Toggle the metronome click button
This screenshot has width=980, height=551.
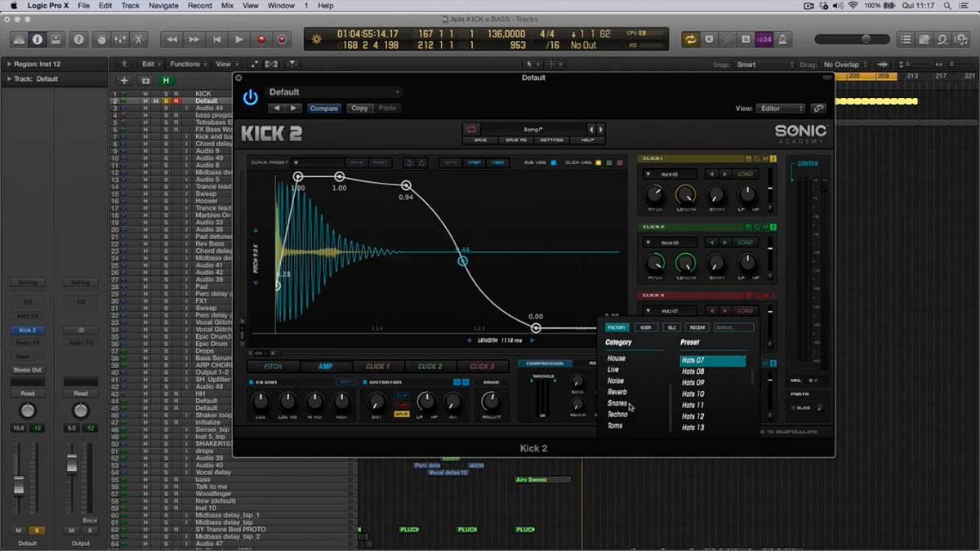[x=782, y=38]
